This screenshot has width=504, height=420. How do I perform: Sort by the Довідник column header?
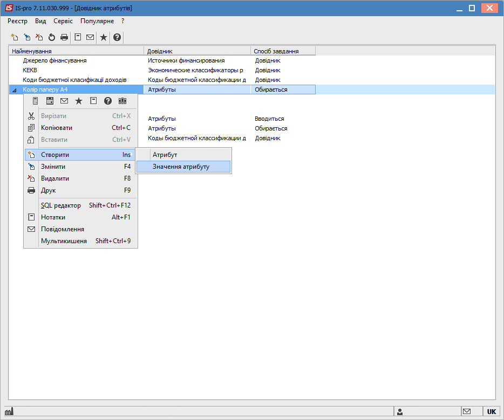[x=197, y=51]
